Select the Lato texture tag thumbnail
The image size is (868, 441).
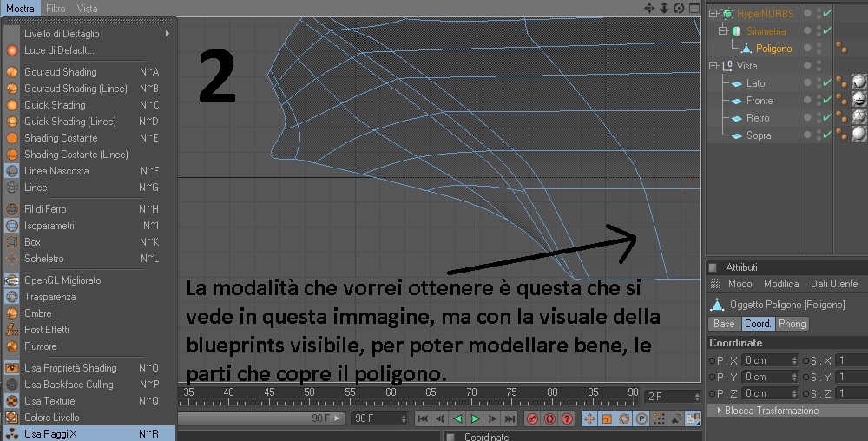(x=858, y=82)
